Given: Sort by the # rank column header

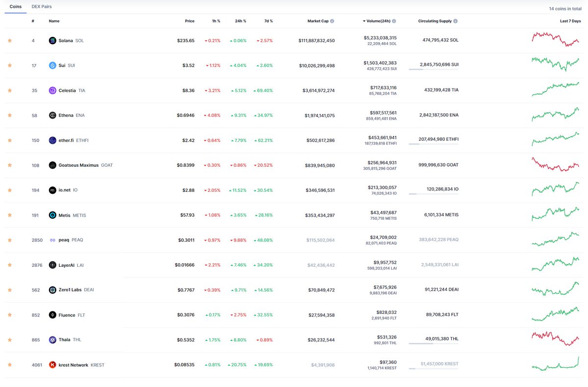Looking at the screenshot, I should [x=33, y=21].
